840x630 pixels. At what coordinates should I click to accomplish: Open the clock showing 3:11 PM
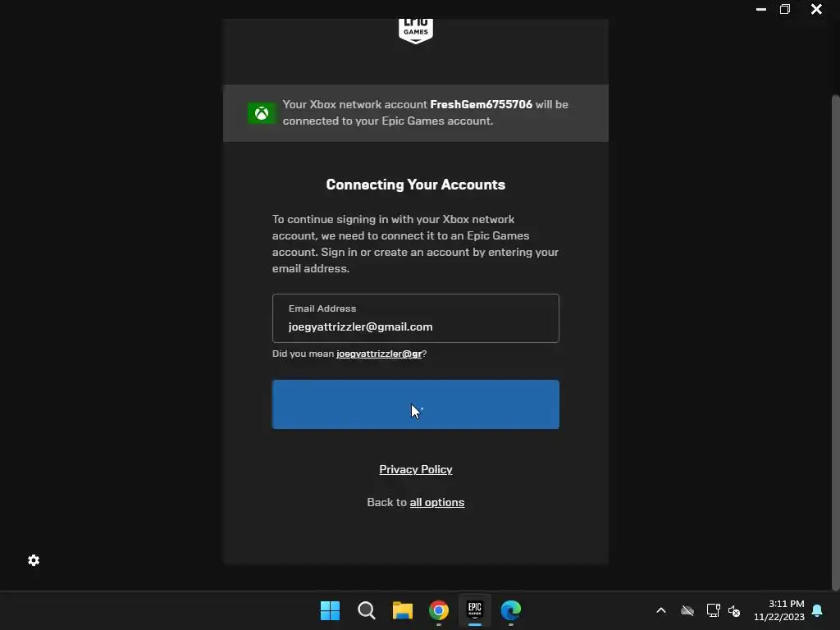(779, 610)
